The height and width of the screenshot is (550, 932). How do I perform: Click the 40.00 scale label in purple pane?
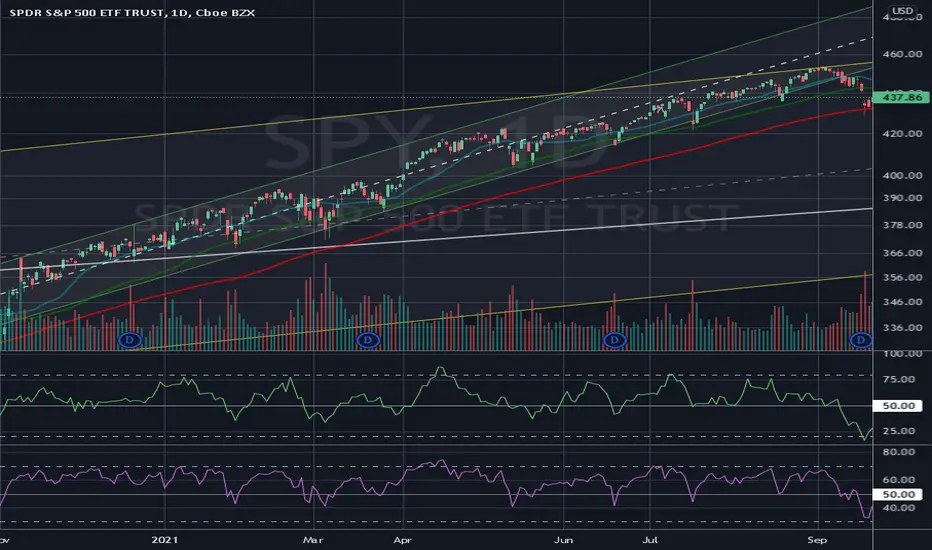(x=899, y=508)
